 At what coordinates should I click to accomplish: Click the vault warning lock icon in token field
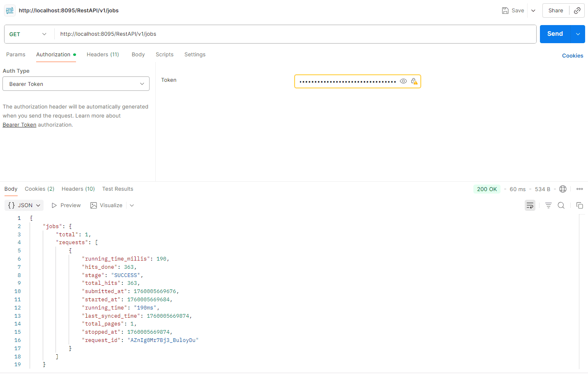pos(414,81)
